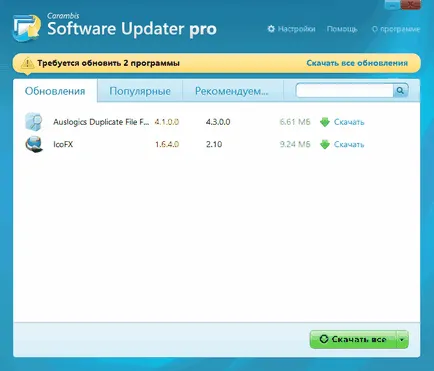Open the Популярные tab
This screenshot has height=371, width=434.
[140, 91]
